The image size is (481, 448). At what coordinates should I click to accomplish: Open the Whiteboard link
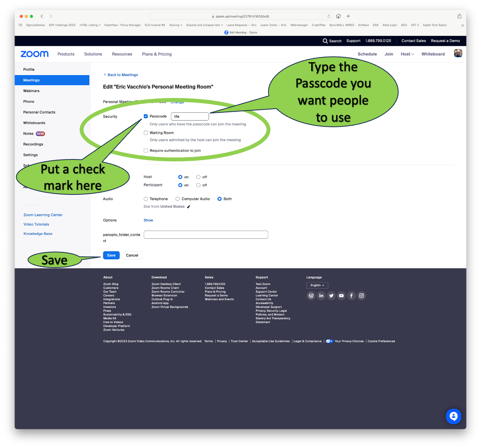[433, 54]
